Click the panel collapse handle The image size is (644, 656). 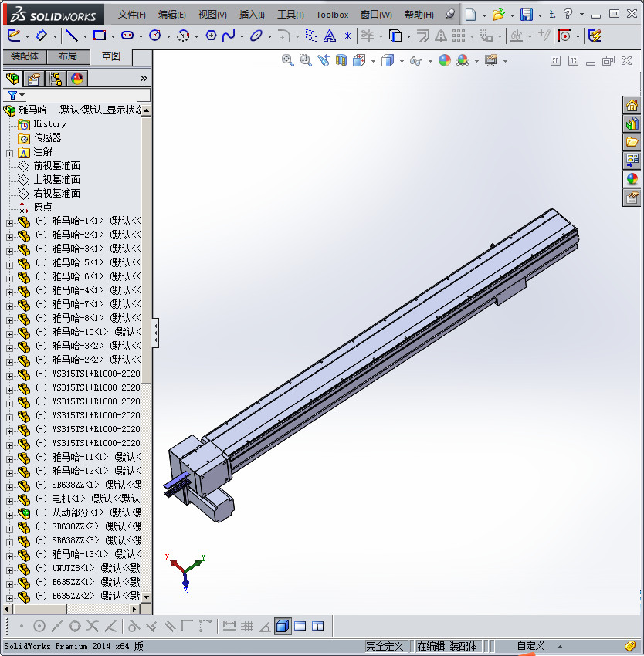[x=155, y=333]
